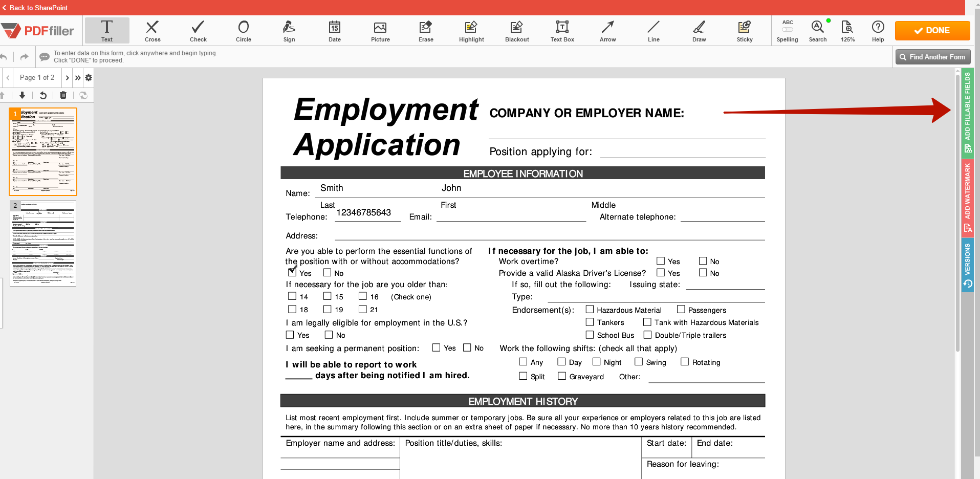Image resolution: width=980 pixels, height=479 pixels.
Task: Check Yes for Work overtime
Action: pyautogui.click(x=661, y=261)
